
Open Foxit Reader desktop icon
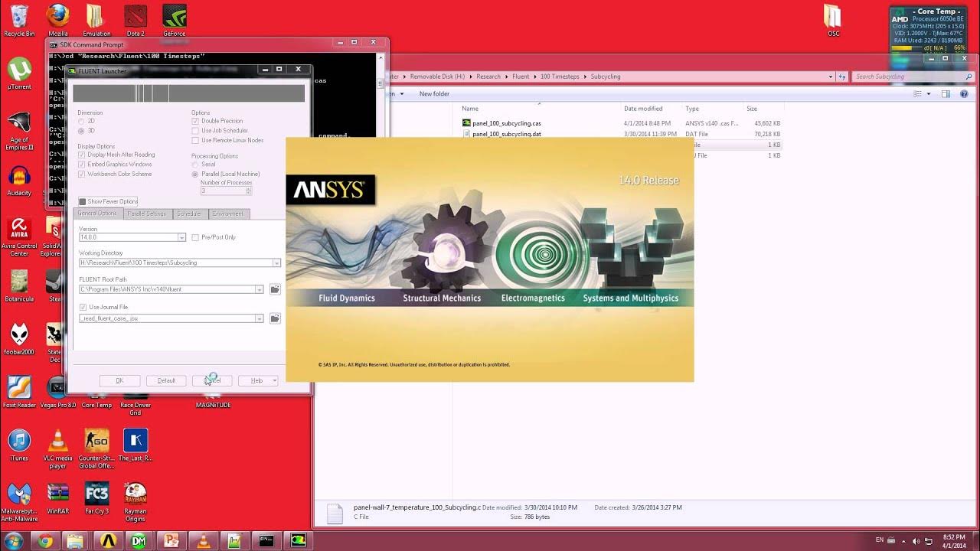[19, 392]
